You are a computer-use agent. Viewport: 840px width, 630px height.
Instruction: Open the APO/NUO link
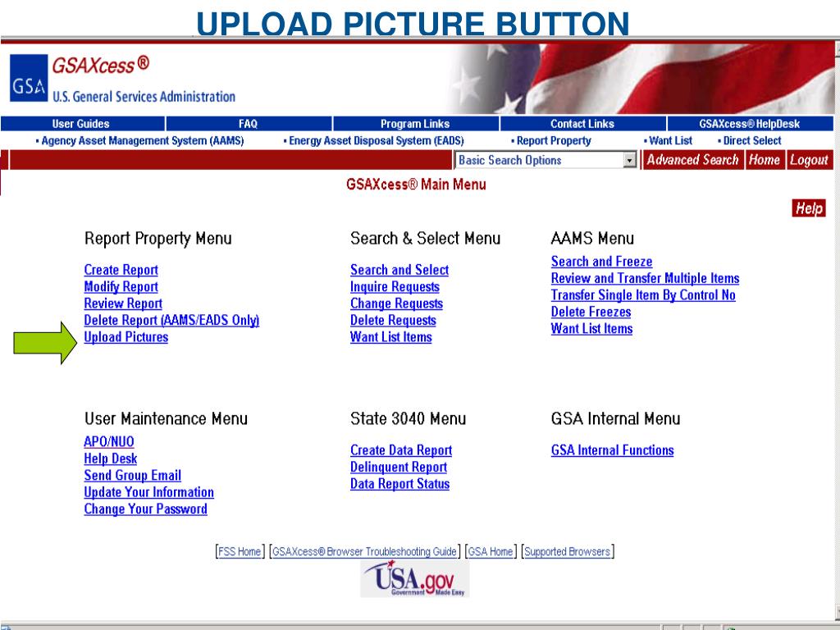point(109,441)
